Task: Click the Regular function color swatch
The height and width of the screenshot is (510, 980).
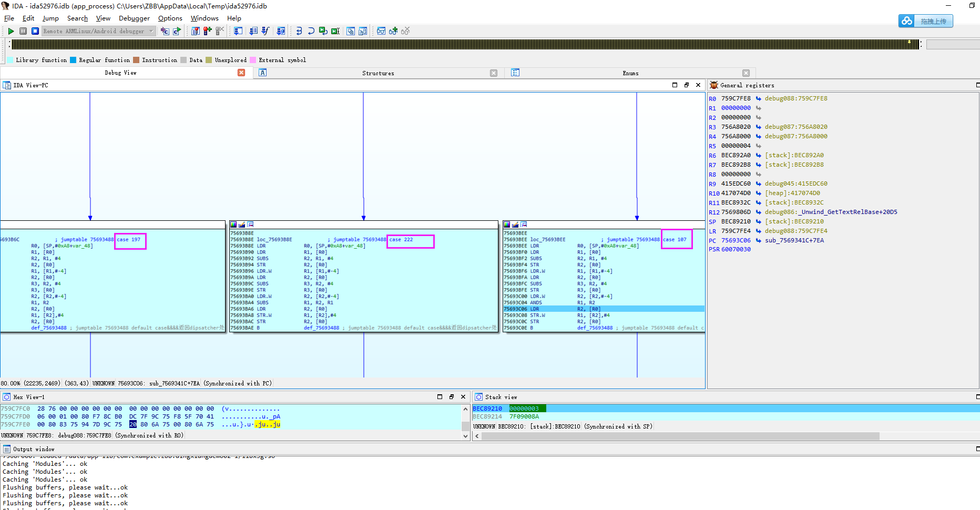Action: pyautogui.click(x=74, y=60)
